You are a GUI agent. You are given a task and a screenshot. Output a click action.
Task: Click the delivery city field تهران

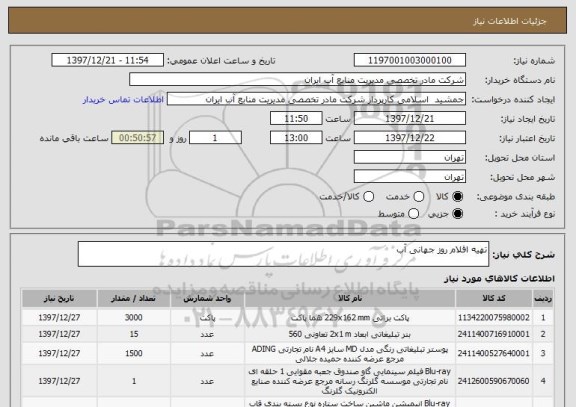click(x=410, y=177)
